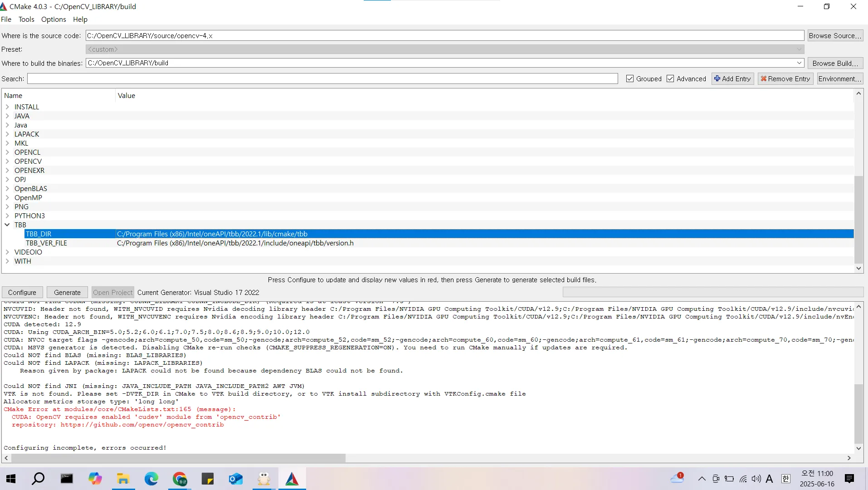Expand the WITH group

[x=7, y=261]
